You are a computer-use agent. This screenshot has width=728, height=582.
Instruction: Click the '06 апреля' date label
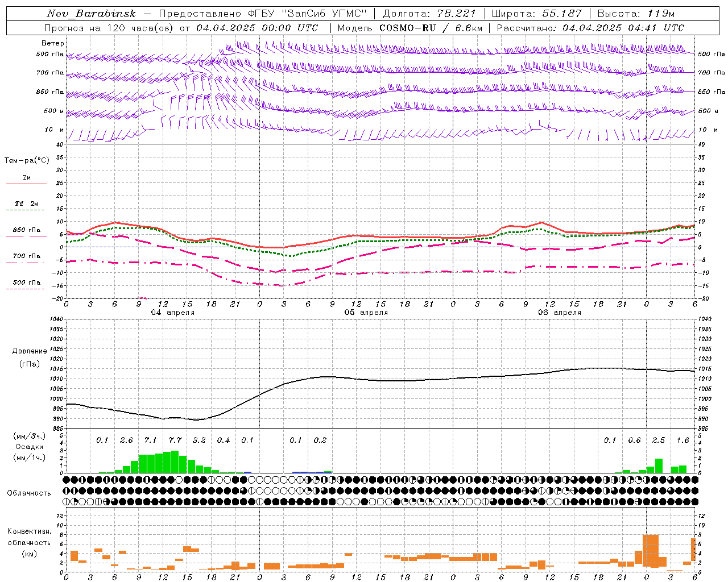(560, 313)
